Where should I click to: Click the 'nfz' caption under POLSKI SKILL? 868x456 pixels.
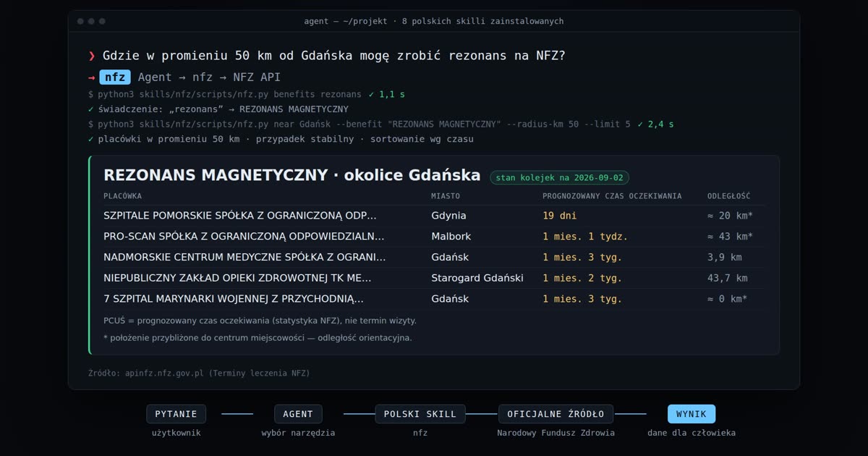(420, 433)
